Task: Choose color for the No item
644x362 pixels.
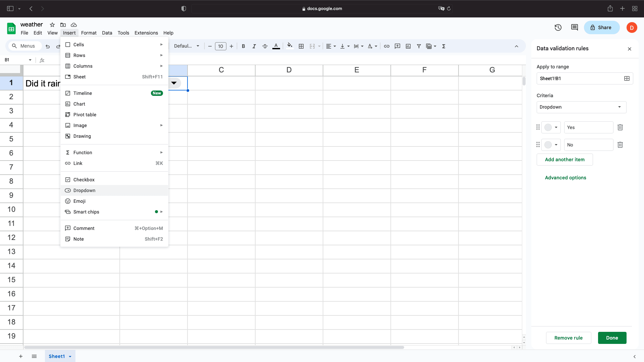Action: click(551, 145)
